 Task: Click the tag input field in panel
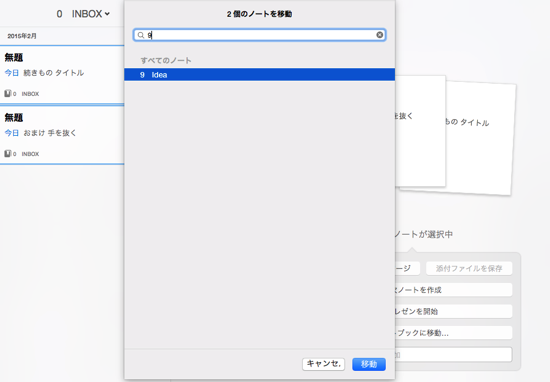click(x=454, y=355)
